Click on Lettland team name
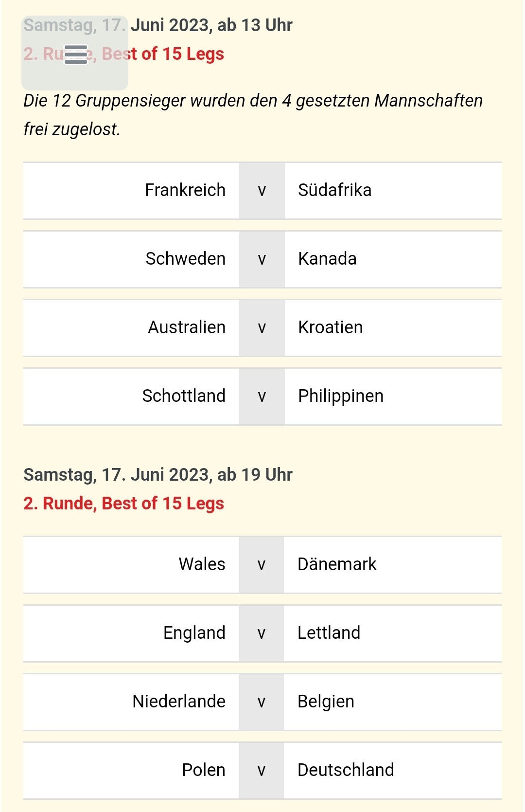 [329, 633]
